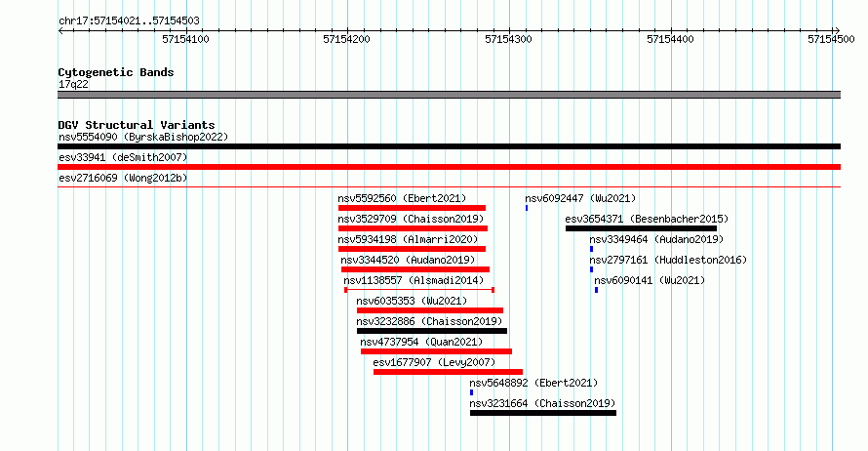
Task: Click ruler position 57154300
Action: point(508,39)
